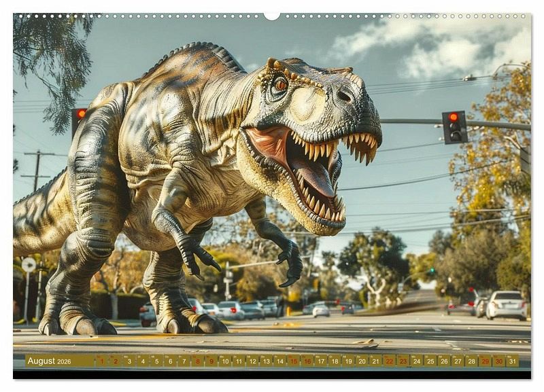
Task: Select day 31 at the strip end
Action: click(512, 361)
